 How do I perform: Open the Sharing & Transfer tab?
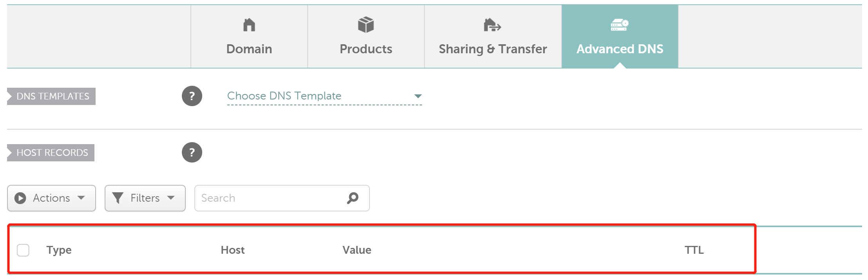pyautogui.click(x=493, y=49)
